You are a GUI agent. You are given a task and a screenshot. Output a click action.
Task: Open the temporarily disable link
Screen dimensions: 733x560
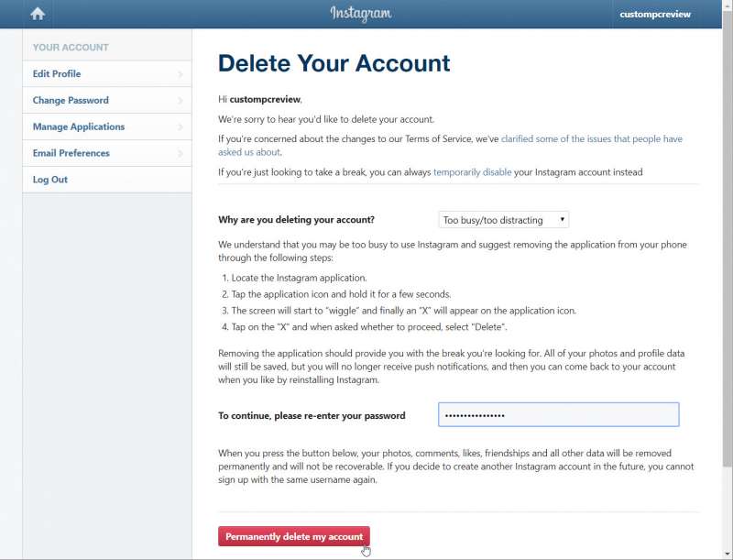pos(472,172)
